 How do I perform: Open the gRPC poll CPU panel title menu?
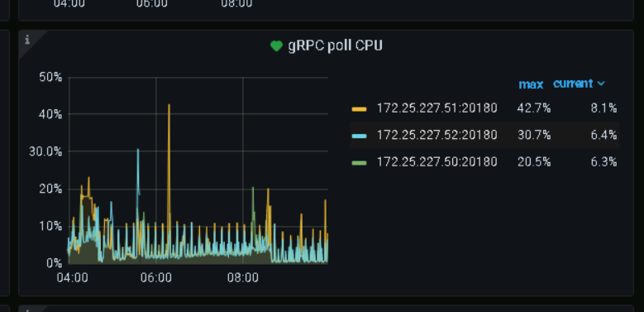[335, 46]
